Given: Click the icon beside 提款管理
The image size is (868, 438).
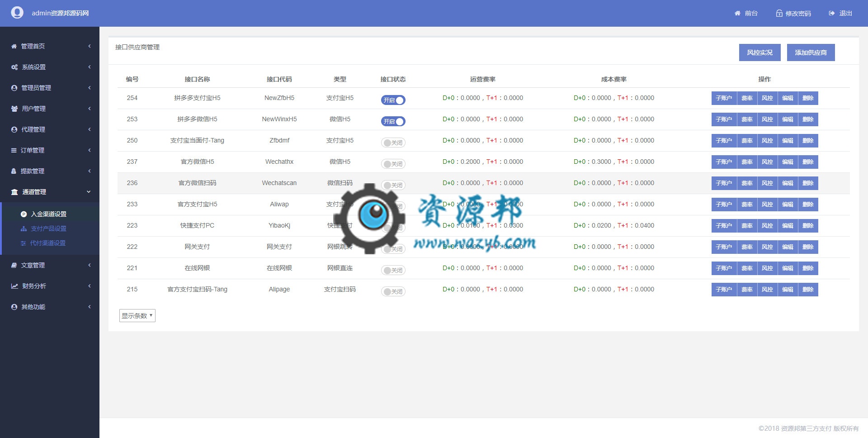Looking at the screenshot, I should 14,171.
